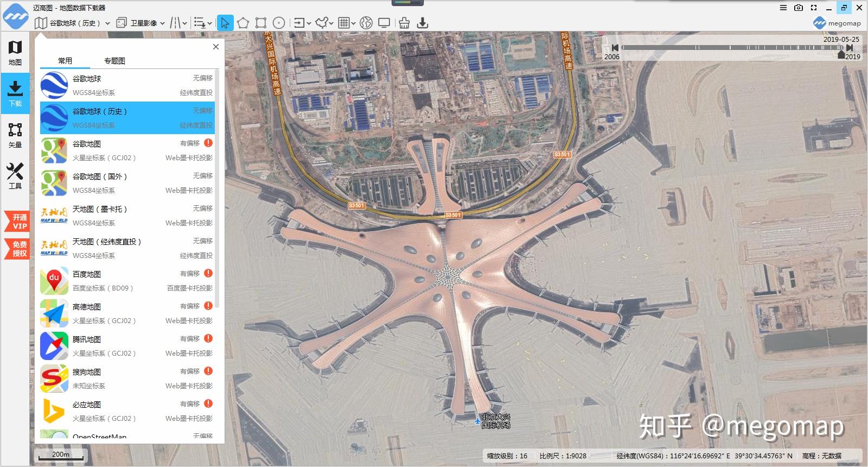This screenshot has height=467, width=868.
Task: Clear selections with the brush icon
Action: pyautogui.click(x=404, y=23)
